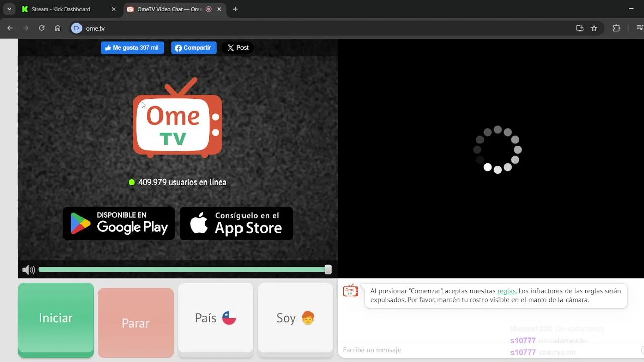Reload the ome.tv page
The width and height of the screenshot is (644, 362).
click(42, 28)
